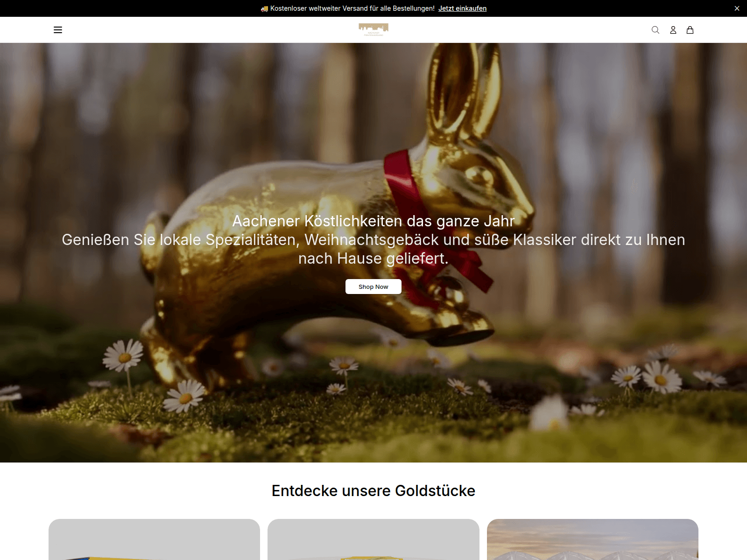
Task: Open the hamburger navigation menu
Action: point(58,30)
